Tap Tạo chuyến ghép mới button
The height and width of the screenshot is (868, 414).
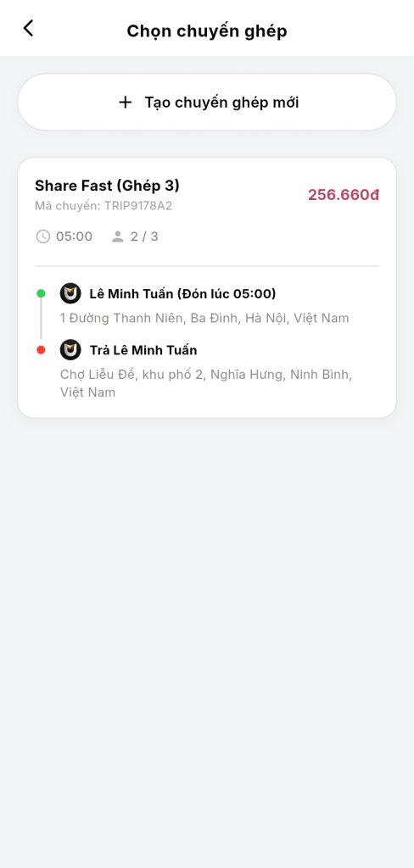tap(207, 103)
